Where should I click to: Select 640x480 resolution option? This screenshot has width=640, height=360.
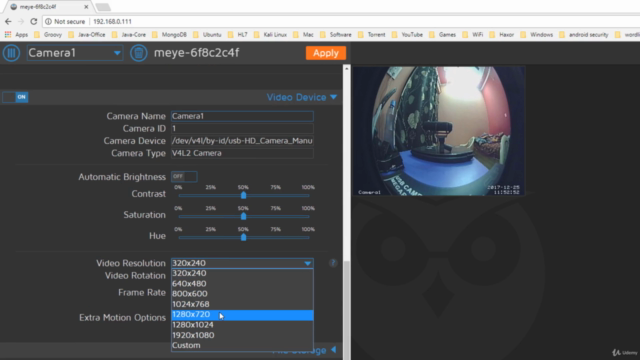pos(242,283)
